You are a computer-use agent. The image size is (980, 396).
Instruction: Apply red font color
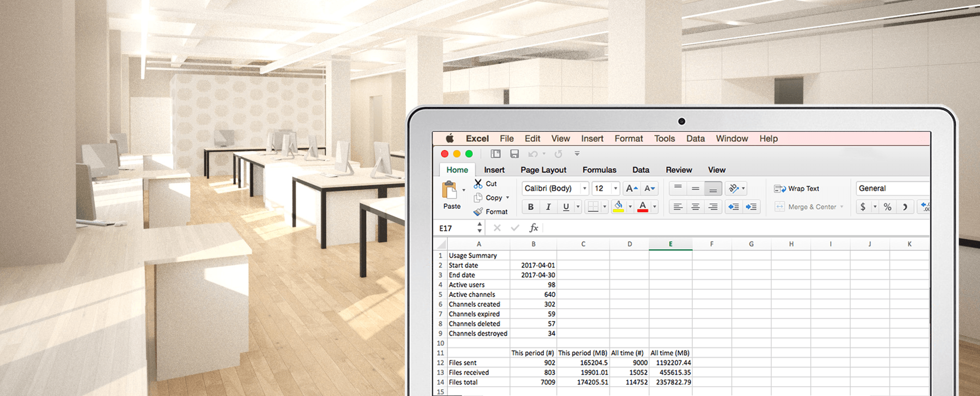tap(643, 207)
